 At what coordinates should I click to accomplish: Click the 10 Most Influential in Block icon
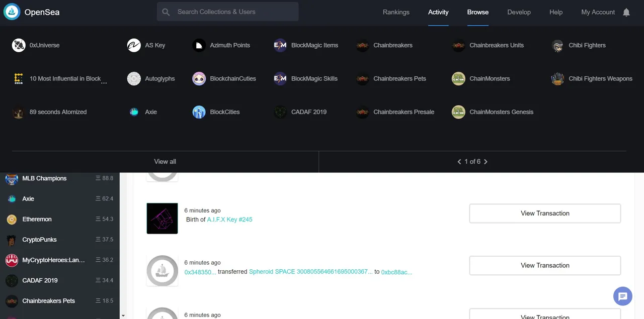coord(19,79)
